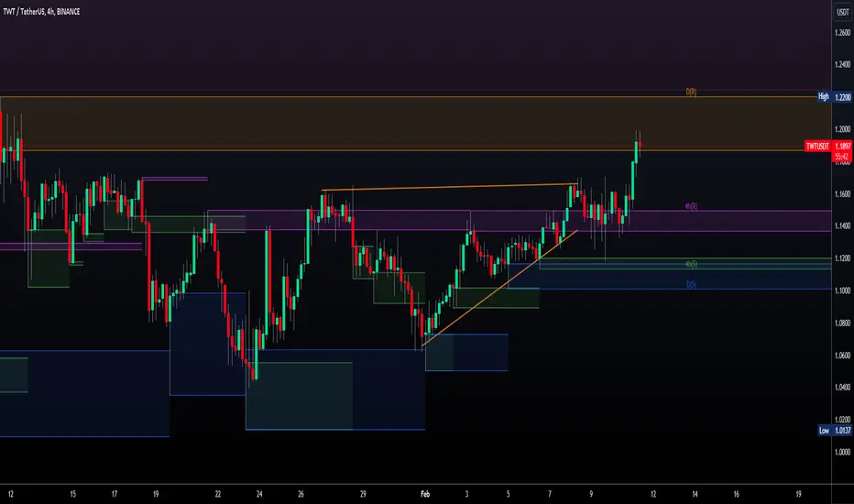The width and height of the screenshot is (854, 504).
Task: Click the 19 date at time axis end
Action: tap(798, 494)
